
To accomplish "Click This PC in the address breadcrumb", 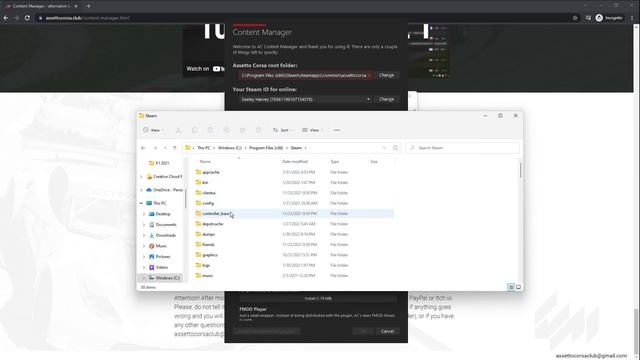I will point(204,148).
